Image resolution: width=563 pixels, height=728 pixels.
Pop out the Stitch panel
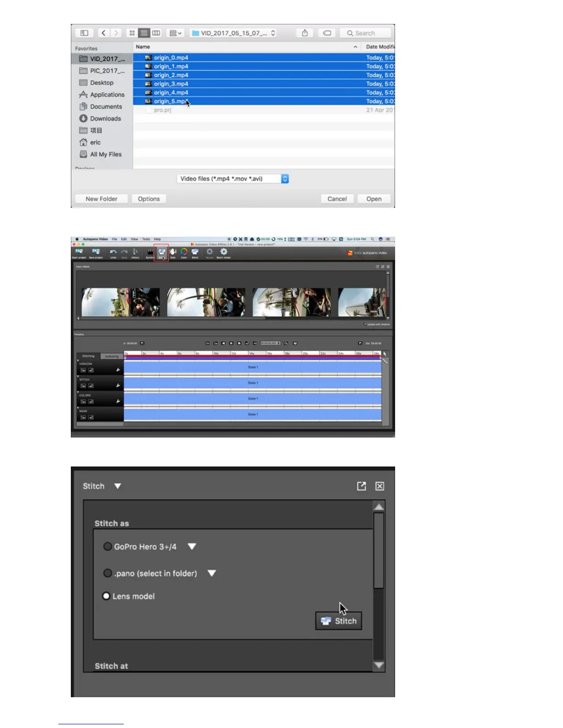point(362,486)
